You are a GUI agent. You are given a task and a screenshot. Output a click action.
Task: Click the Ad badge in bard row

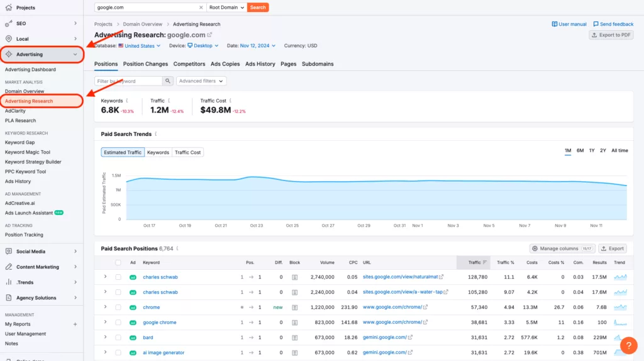coord(133,338)
